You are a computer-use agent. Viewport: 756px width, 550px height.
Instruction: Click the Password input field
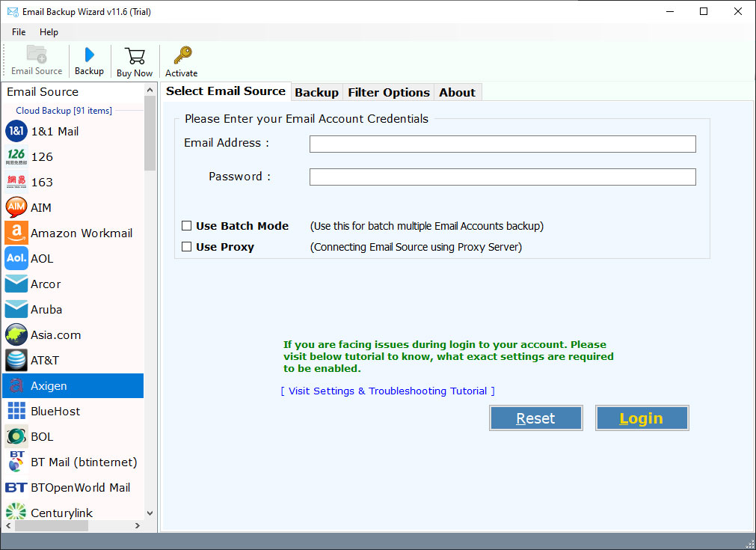[503, 177]
